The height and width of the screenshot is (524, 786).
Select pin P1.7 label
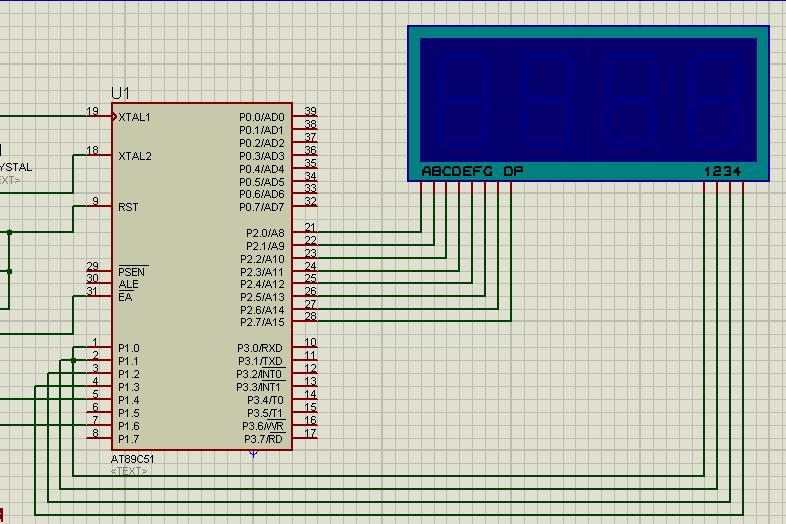(129, 439)
